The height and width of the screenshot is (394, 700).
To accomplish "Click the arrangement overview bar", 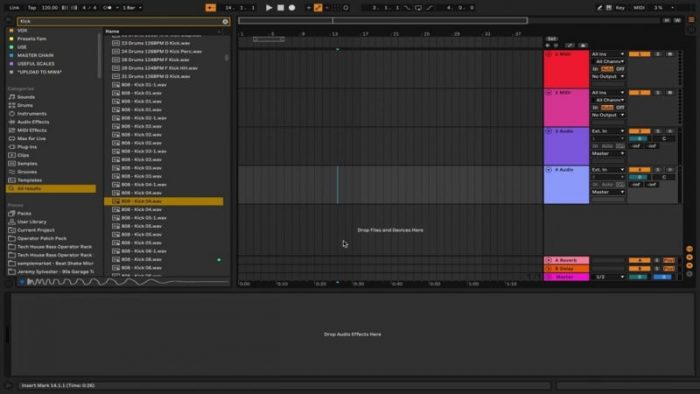I will point(383,21).
